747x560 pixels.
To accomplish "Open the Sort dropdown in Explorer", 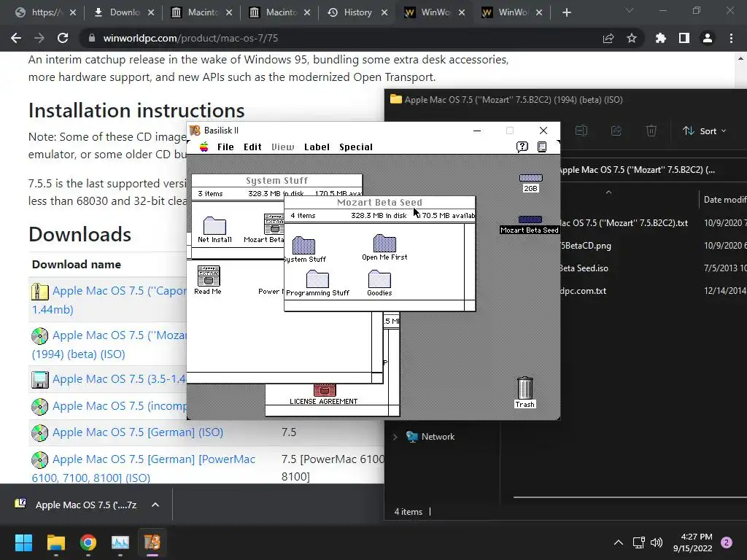I will 705,131.
